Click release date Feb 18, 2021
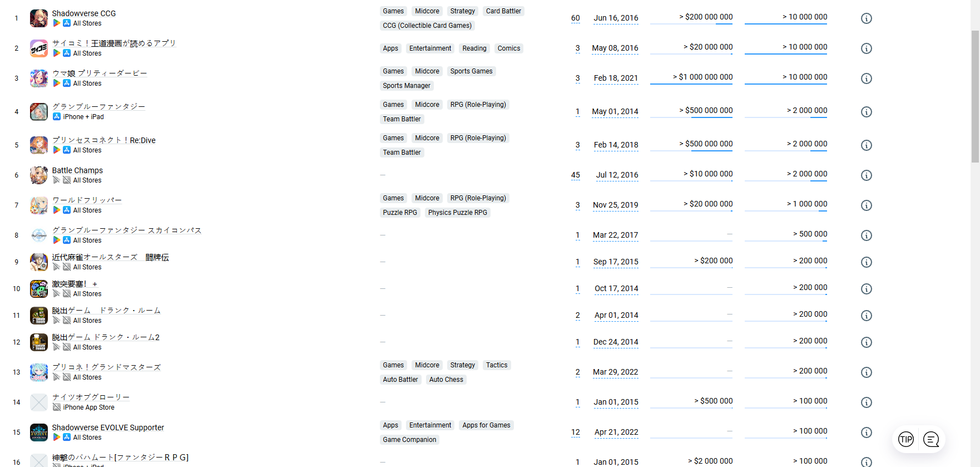 coord(616,78)
